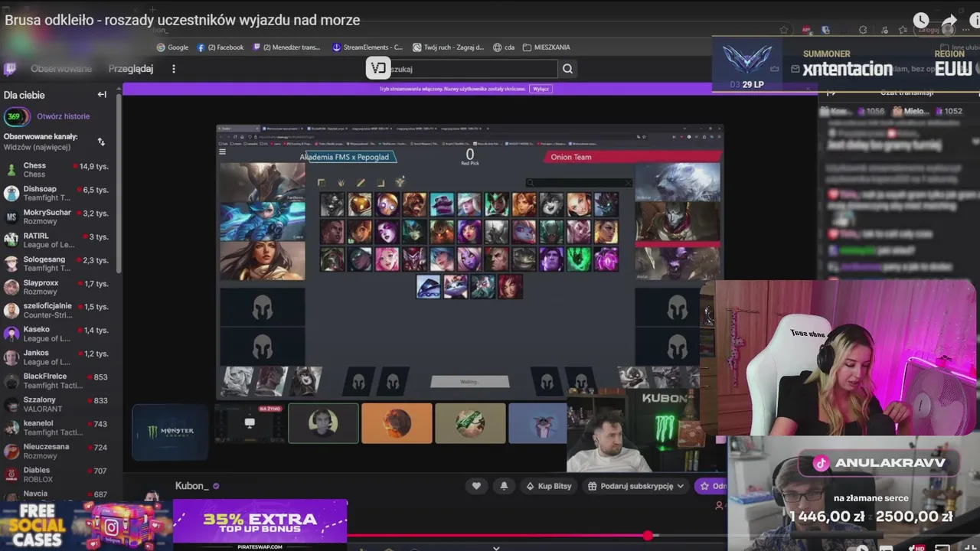Open the Obserwowane tab
Viewport: 980px width, 551px height.
click(x=61, y=69)
